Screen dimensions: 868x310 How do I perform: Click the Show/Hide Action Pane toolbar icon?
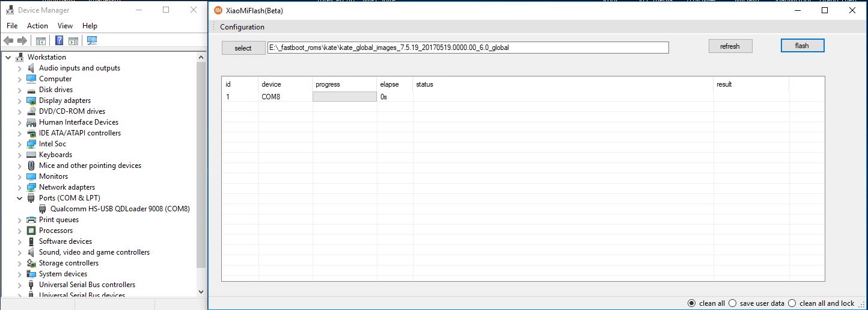click(73, 41)
